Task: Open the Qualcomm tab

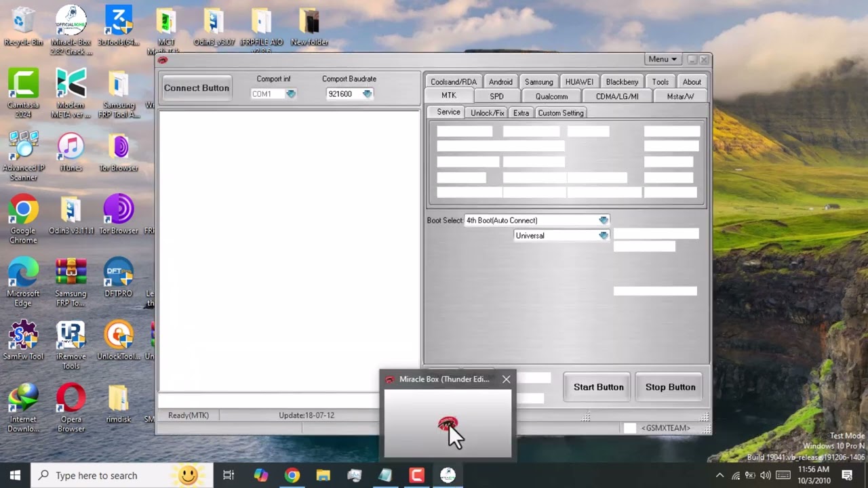Action: 551,96
